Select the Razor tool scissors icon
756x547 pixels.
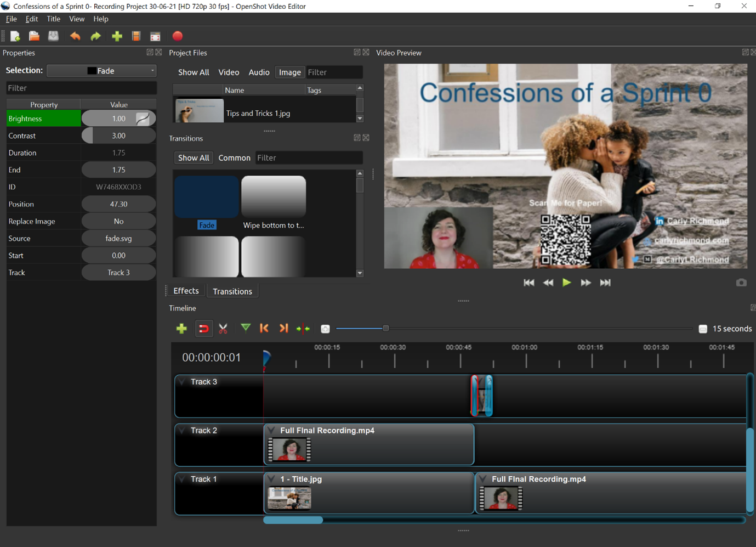tap(223, 329)
